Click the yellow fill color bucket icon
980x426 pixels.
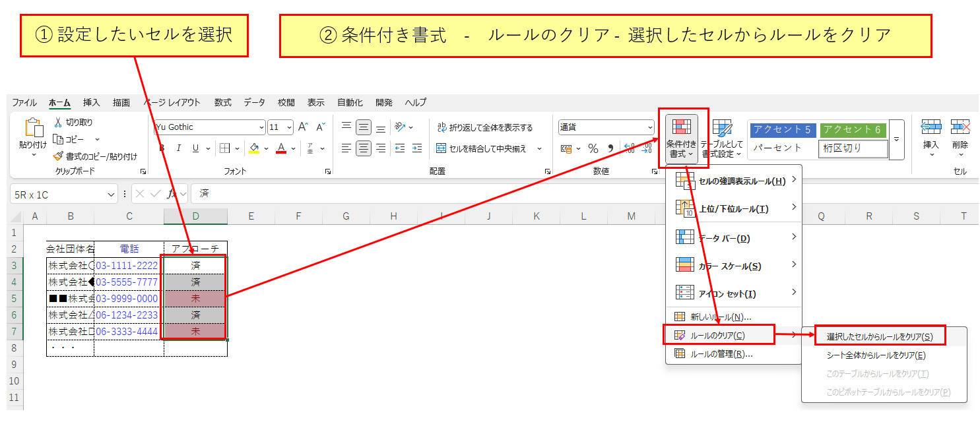click(255, 148)
